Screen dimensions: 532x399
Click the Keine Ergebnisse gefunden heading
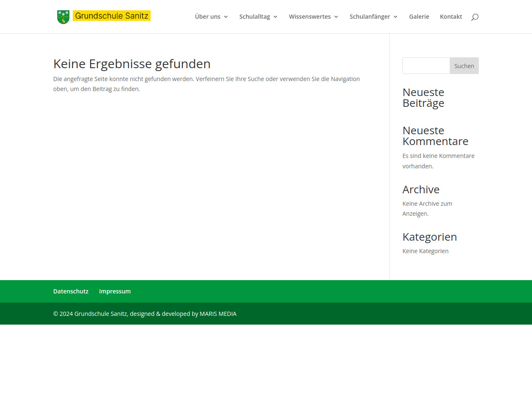tap(132, 64)
